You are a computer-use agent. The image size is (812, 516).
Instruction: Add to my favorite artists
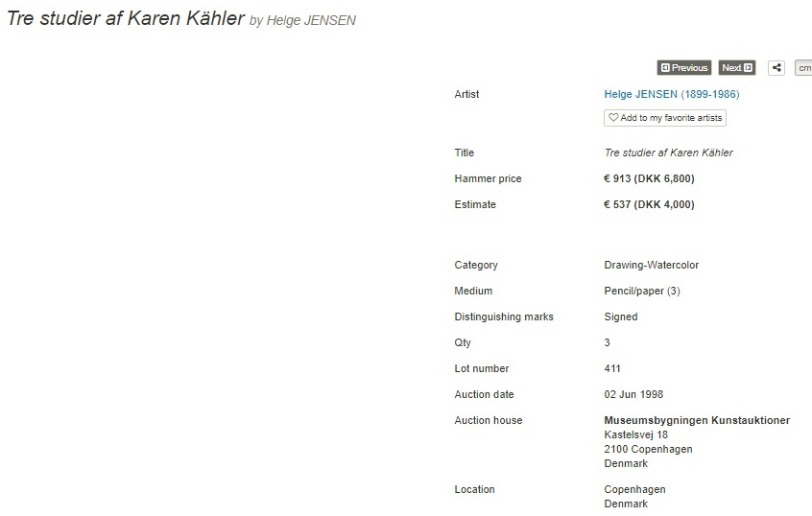tap(665, 118)
